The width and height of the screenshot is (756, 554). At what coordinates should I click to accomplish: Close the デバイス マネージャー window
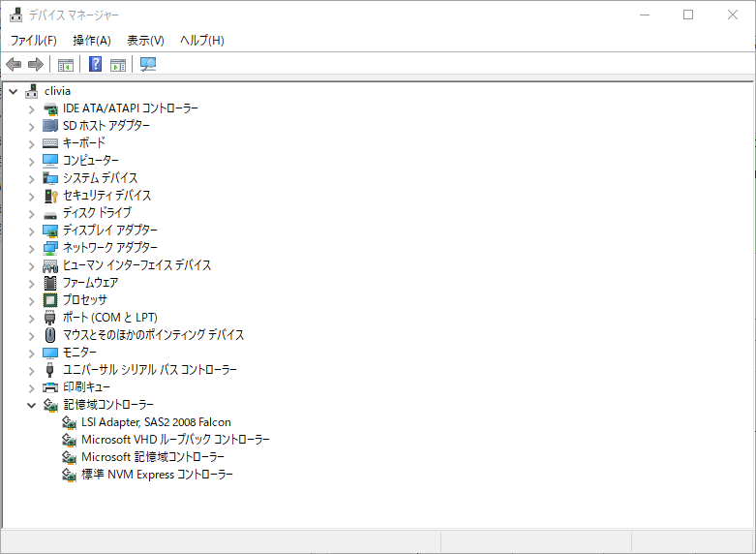pyautogui.click(x=733, y=15)
